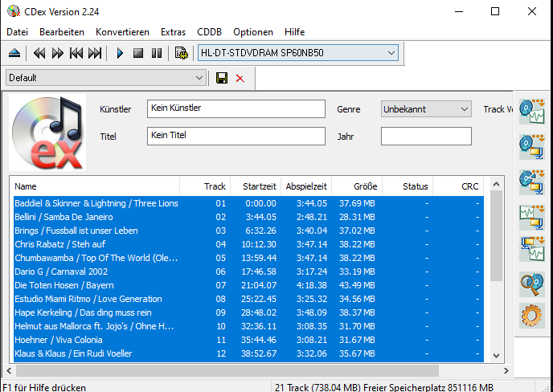
Task: Click the 21 Track status bar text
Action: tap(383, 387)
